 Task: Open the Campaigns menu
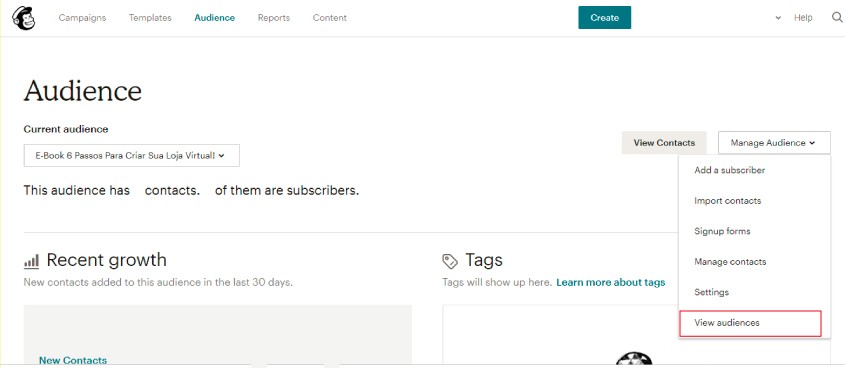click(82, 18)
